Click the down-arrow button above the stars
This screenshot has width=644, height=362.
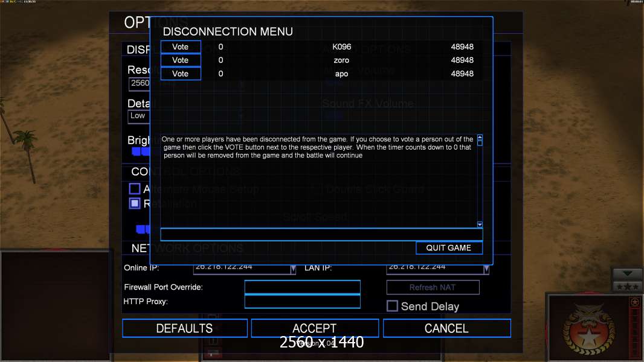(x=627, y=274)
